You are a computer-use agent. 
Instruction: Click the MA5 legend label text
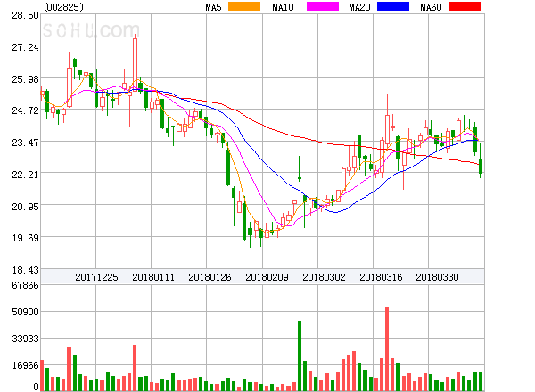(x=213, y=7)
